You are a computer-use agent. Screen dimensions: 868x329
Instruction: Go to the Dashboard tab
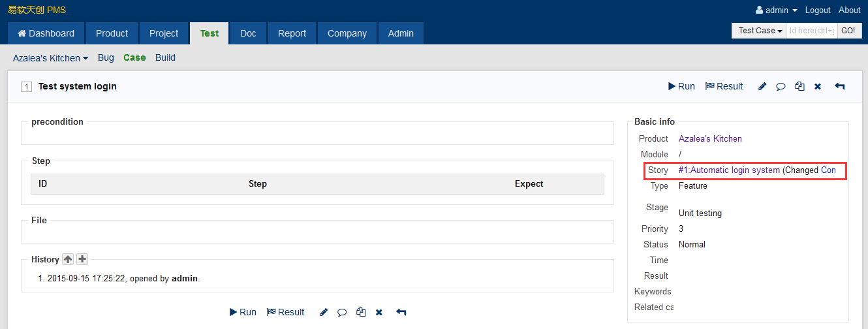point(46,33)
